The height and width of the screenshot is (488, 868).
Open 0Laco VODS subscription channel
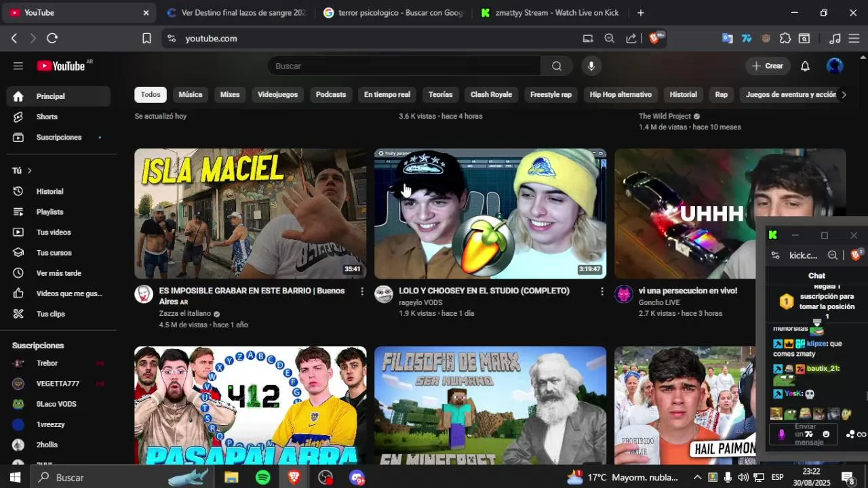[58, 404]
